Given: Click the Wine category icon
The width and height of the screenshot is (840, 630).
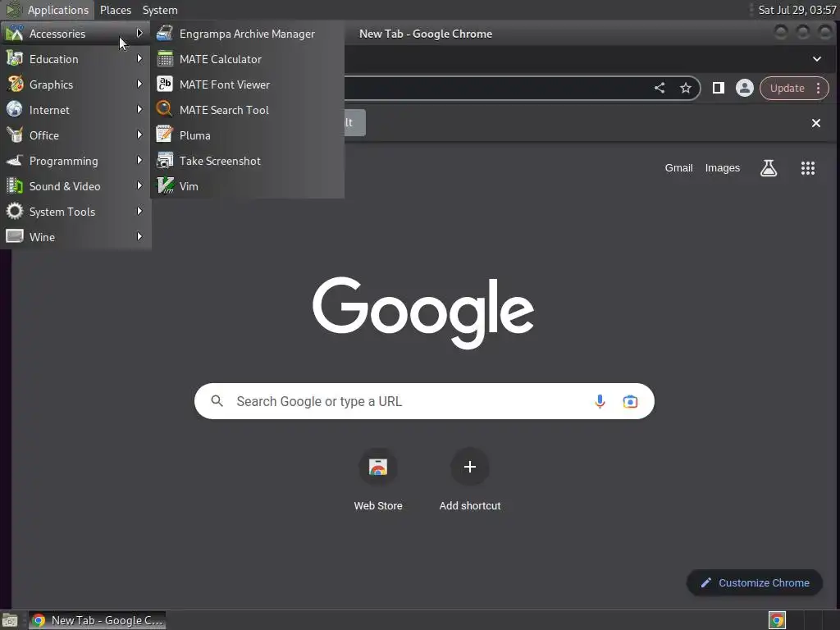Looking at the screenshot, I should (x=15, y=236).
